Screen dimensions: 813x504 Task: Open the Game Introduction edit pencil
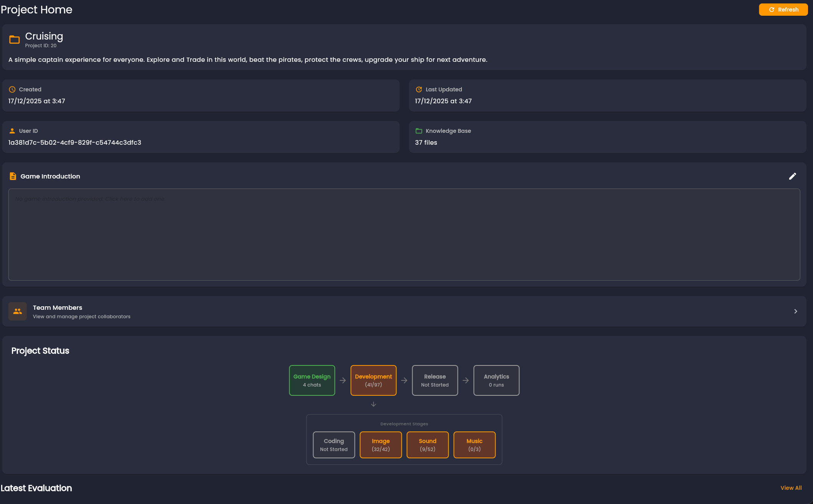click(793, 176)
